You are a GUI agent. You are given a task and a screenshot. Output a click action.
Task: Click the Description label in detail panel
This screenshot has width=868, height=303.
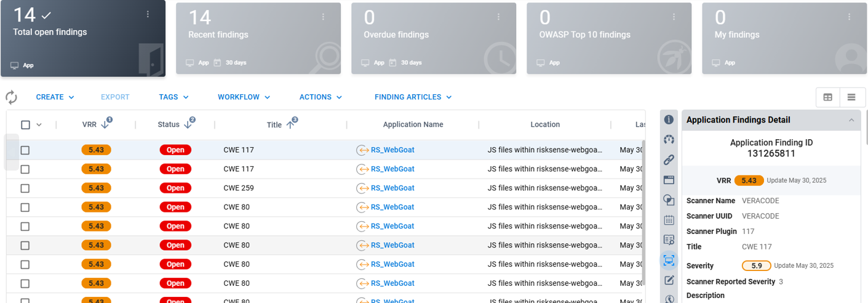[x=706, y=296]
